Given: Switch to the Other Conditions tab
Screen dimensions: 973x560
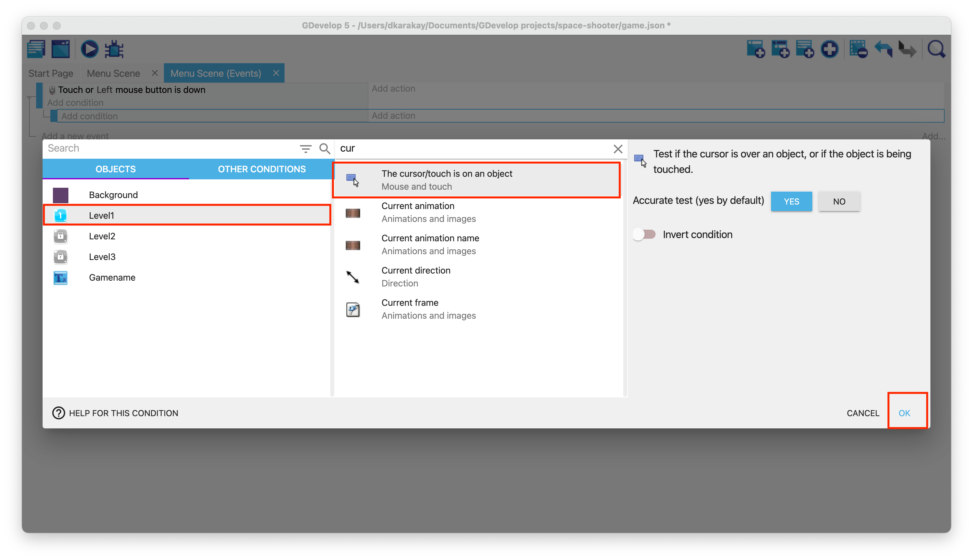Looking at the screenshot, I should point(262,169).
